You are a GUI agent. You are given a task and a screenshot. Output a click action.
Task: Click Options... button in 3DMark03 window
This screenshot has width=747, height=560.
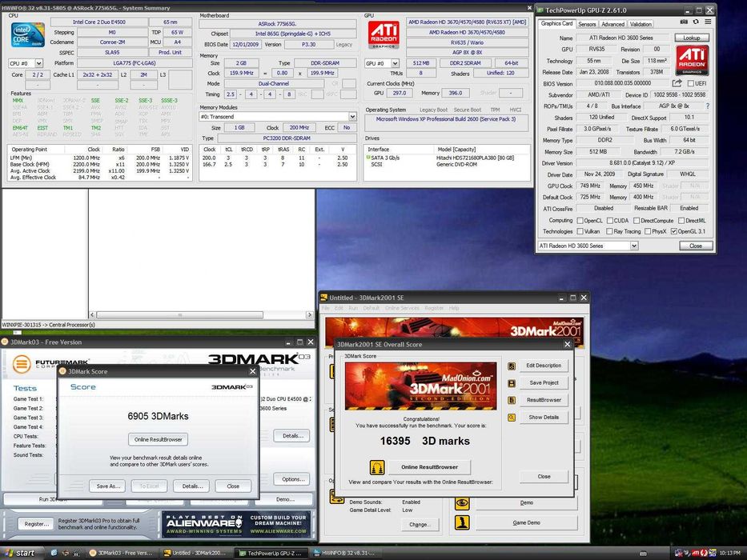click(293, 479)
